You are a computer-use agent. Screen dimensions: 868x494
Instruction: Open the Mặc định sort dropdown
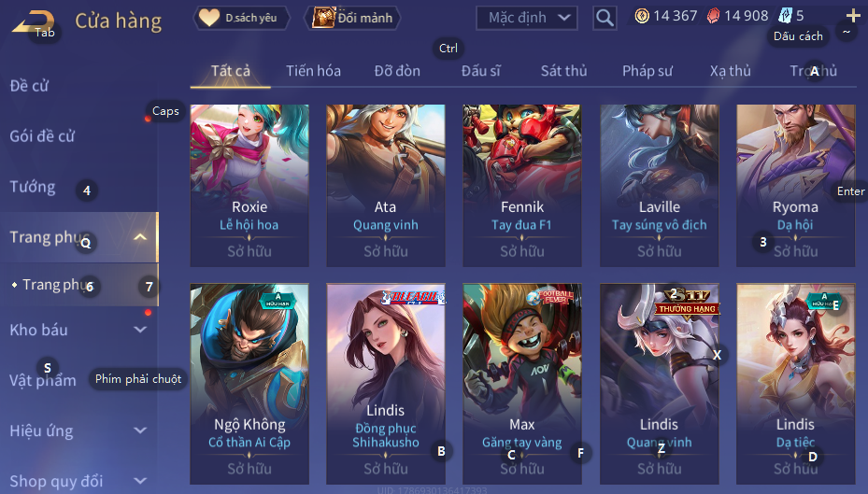pos(526,18)
